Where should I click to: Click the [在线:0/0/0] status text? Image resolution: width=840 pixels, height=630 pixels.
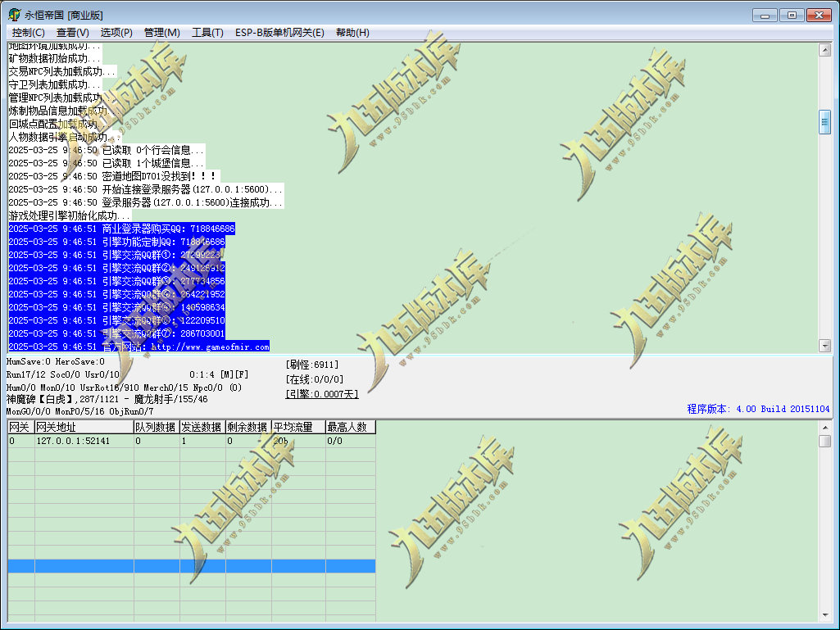click(x=315, y=379)
